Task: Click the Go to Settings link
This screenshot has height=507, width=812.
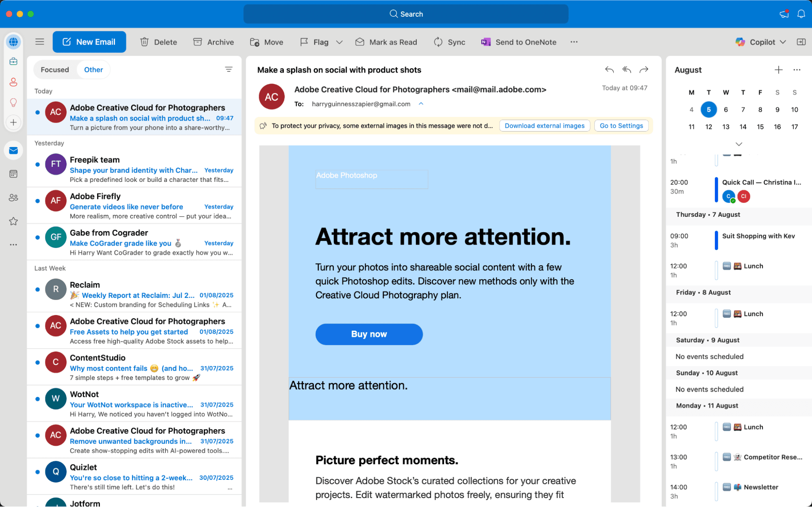Action: coord(621,125)
